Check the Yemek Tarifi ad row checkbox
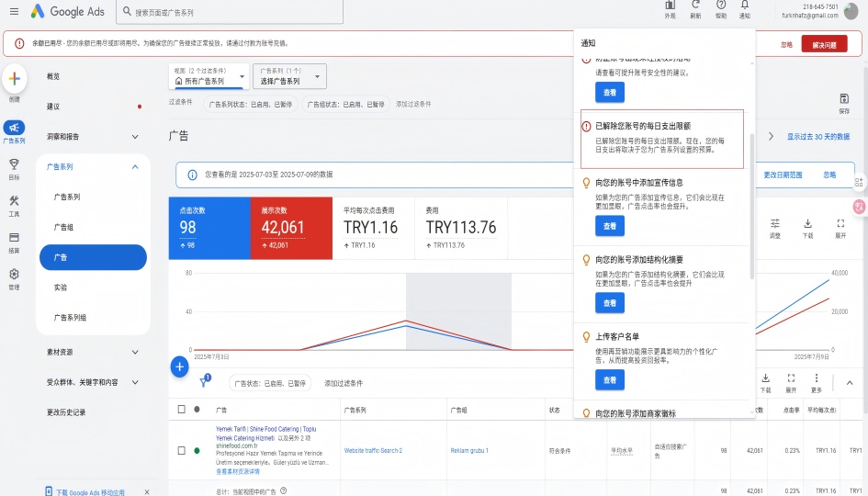Viewport: 868px width, 496px height. (x=181, y=450)
